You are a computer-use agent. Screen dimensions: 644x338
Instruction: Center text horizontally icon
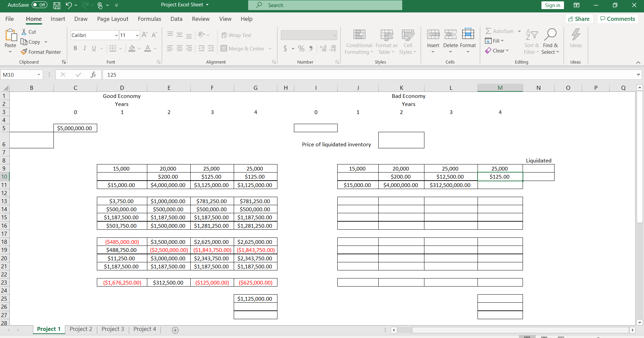click(x=180, y=48)
